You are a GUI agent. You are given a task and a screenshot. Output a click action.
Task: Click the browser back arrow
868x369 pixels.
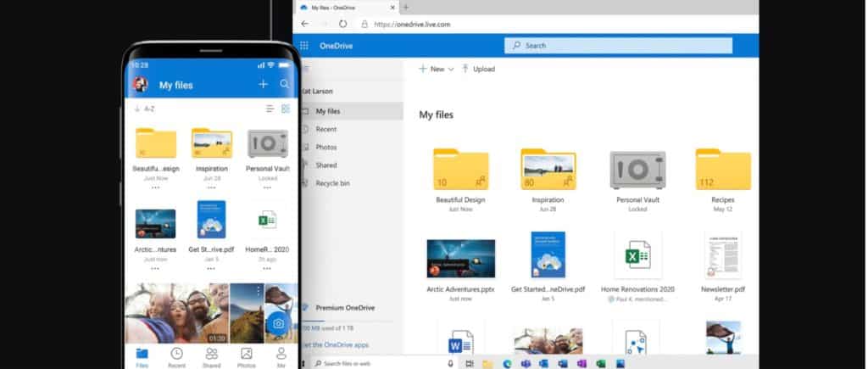(304, 24)
